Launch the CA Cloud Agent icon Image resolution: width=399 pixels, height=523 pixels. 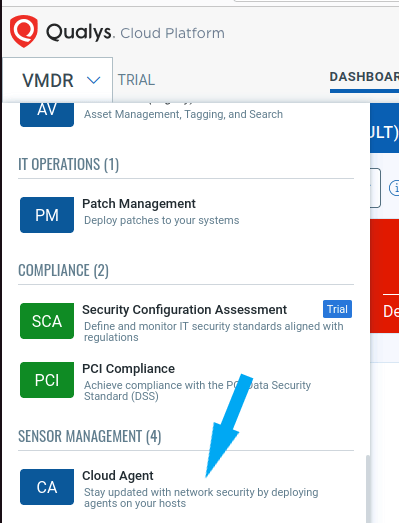(47, 487)
